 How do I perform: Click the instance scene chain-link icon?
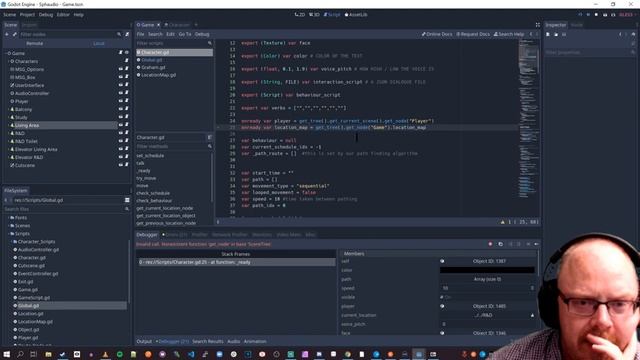click(15, 34)
